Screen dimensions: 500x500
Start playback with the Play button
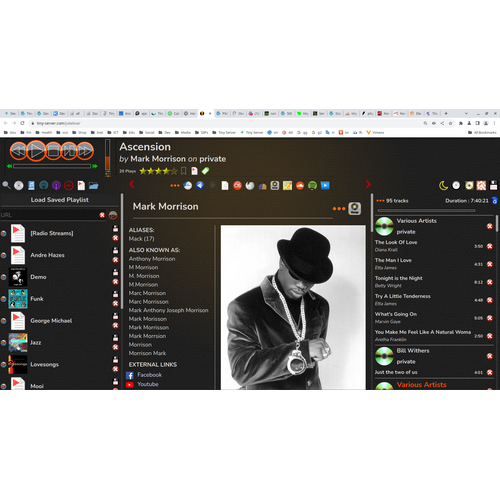coord(36,151)
